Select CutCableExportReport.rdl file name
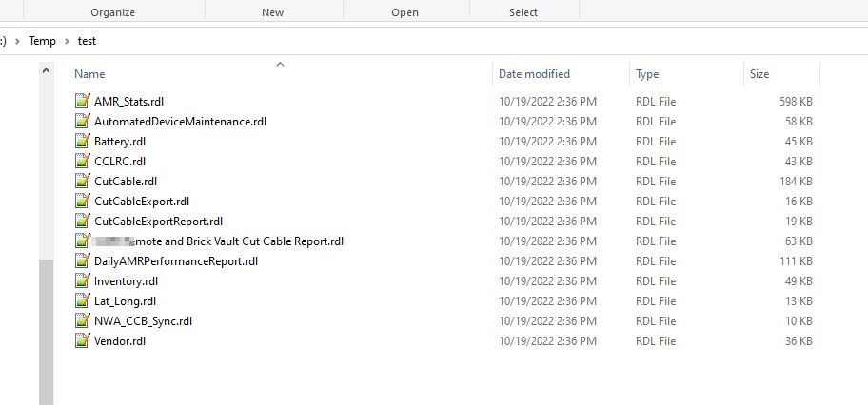 point(158,221)
